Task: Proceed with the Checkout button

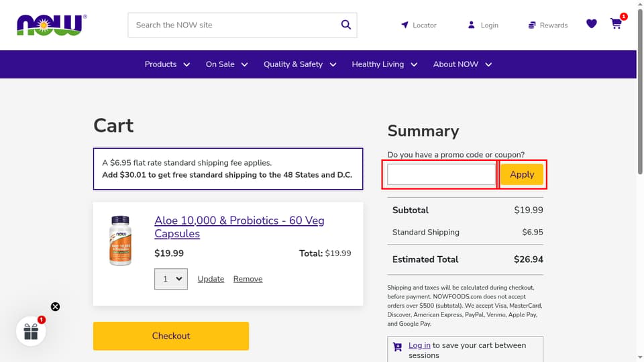Action: point(171,336)
